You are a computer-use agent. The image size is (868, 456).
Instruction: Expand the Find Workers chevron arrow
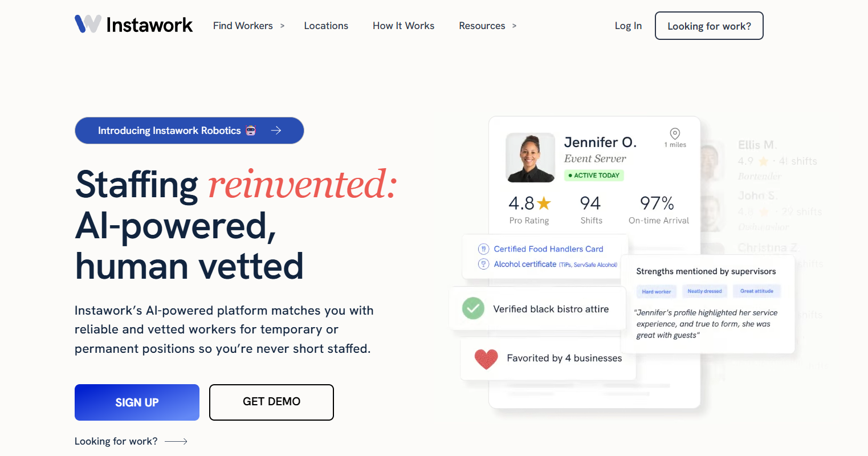(282, 26)
